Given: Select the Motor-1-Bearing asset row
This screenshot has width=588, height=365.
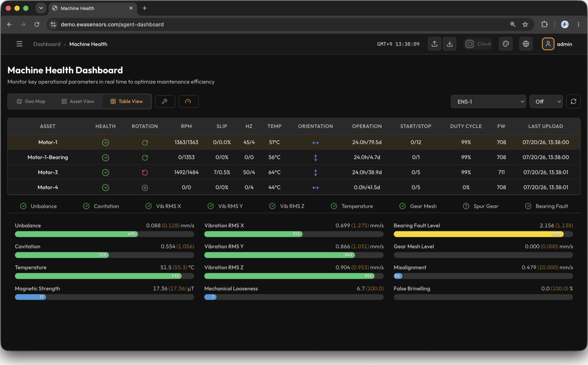Looking at the screenshot, I should [294, 158].
